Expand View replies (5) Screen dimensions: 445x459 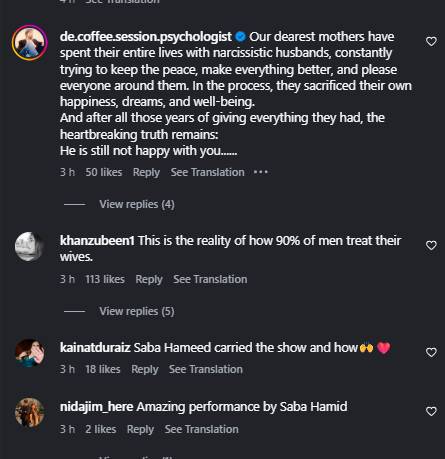(137, 311)
